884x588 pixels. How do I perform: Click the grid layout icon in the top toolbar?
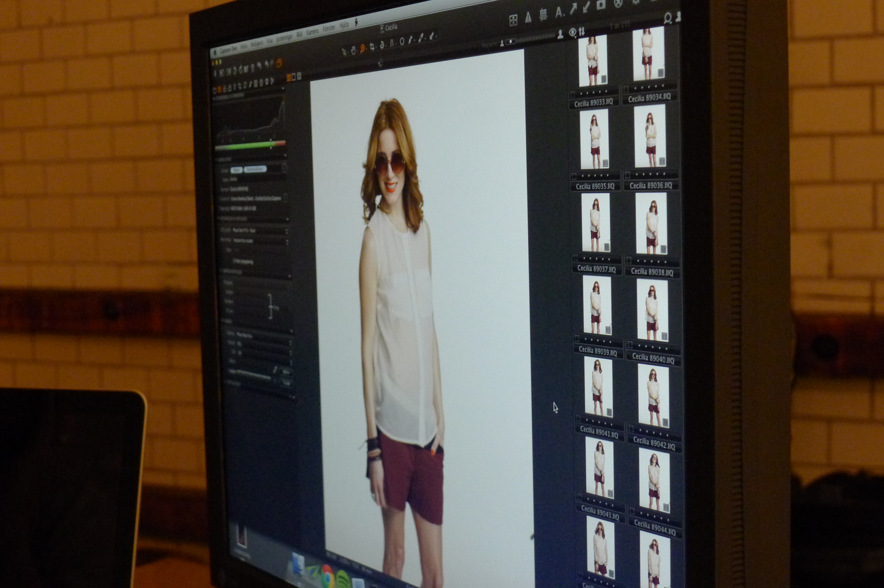(514, 20)
